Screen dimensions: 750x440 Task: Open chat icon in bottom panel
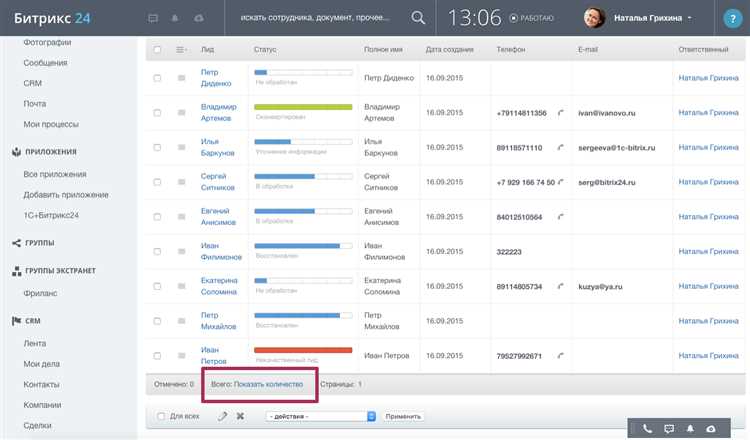point(669,429)
